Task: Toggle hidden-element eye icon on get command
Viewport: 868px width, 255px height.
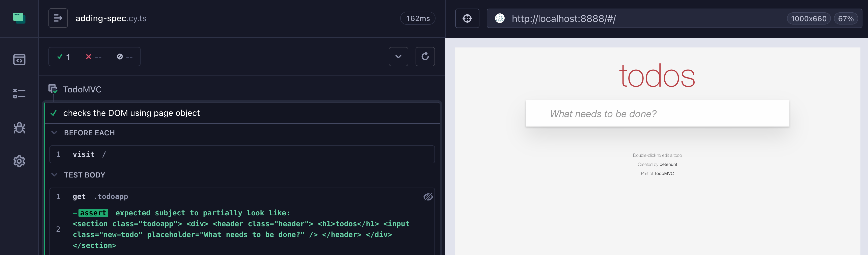Action: point(428,197)
